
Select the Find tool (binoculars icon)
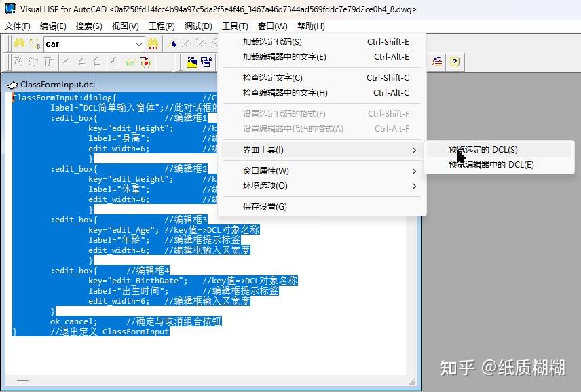pyautogui.click(x=18, y=43)
